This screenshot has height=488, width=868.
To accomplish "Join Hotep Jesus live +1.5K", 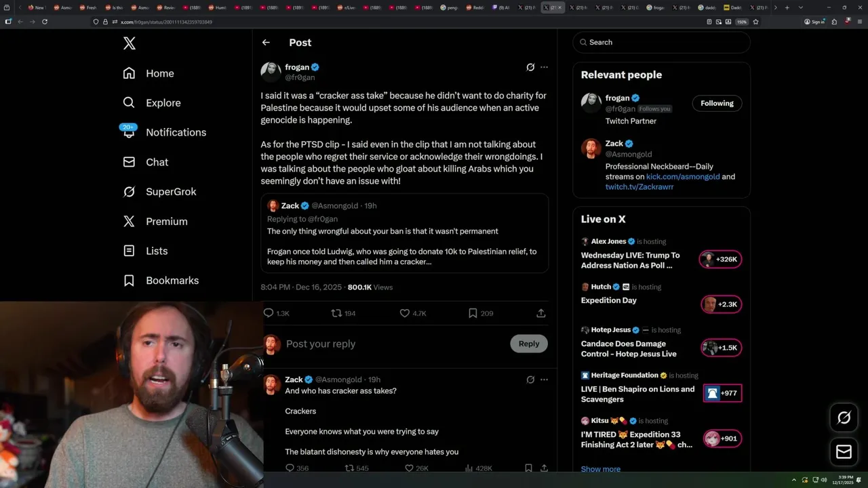I will point(720,348).
